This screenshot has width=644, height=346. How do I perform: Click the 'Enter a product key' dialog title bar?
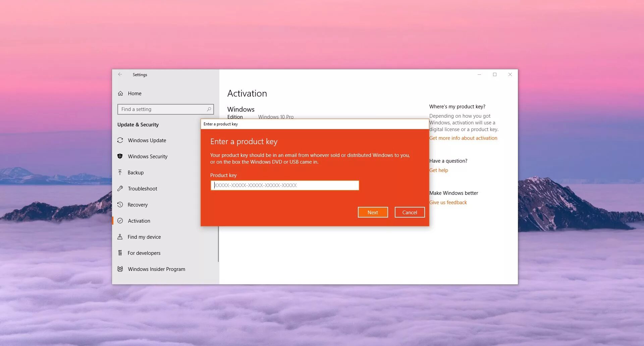[315, 124]
